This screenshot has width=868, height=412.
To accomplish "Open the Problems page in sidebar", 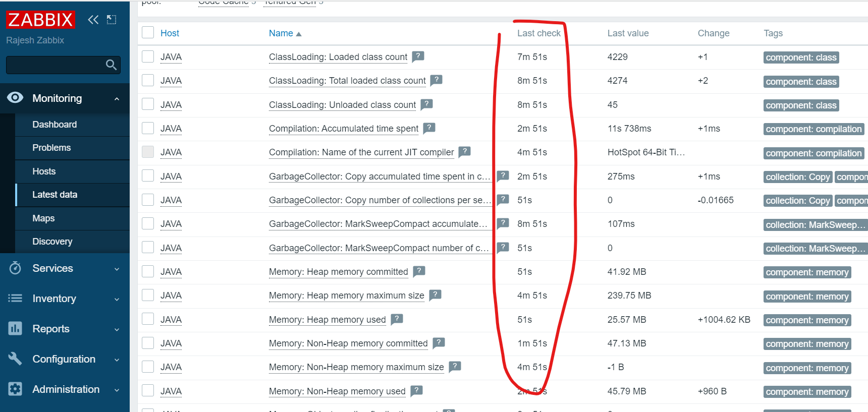I will click(51, 148).
